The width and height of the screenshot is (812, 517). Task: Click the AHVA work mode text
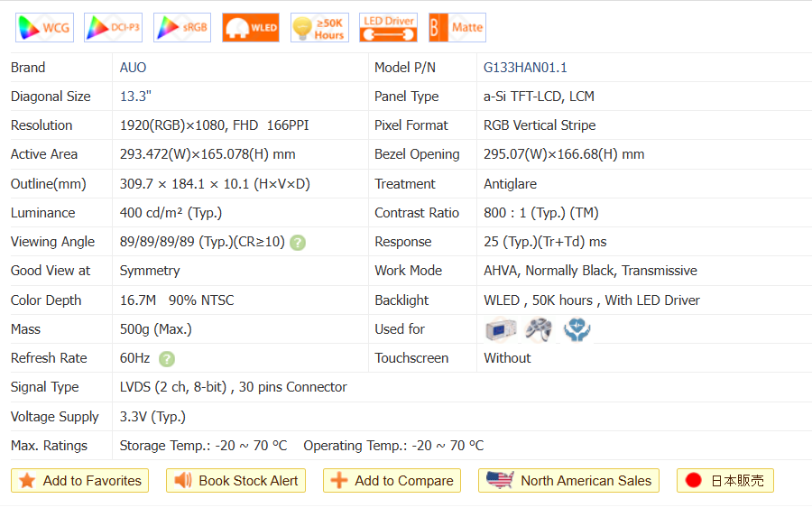point(502,271)
